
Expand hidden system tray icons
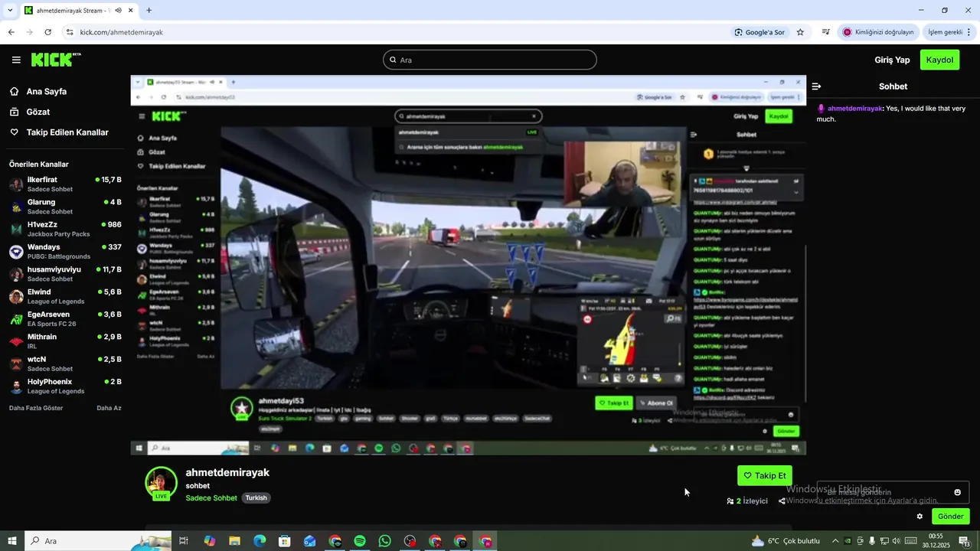coord(835,541)
